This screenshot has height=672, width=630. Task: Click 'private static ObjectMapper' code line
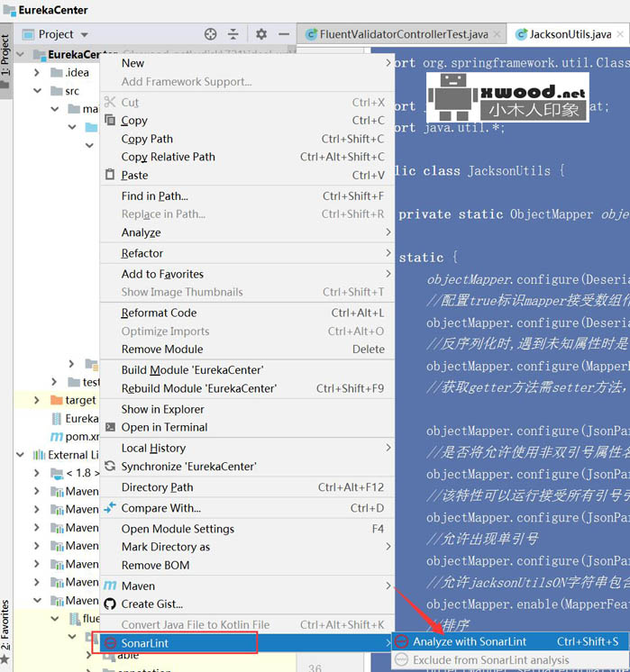tap(515, 213)
